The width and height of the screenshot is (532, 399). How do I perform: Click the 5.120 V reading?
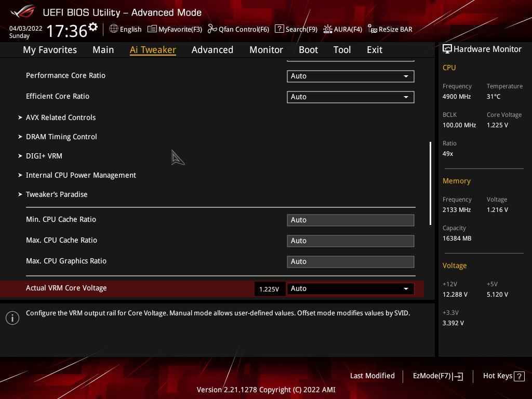[497, 295]
